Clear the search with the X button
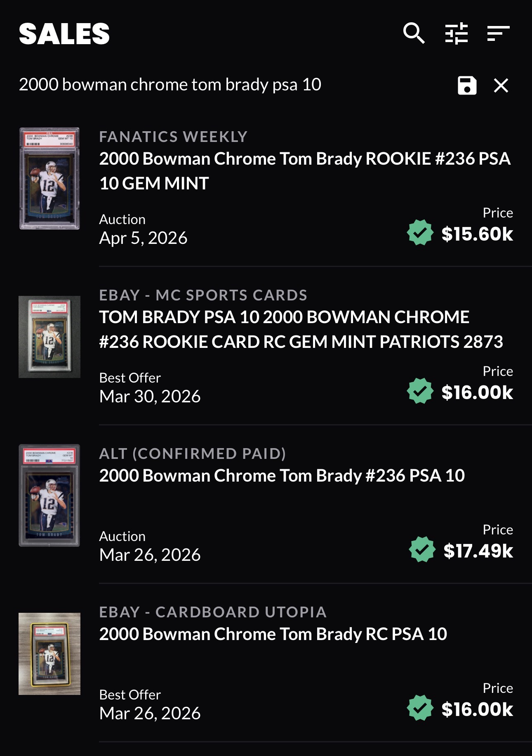The width and height of the screenshot is (532, 756). 501,86
